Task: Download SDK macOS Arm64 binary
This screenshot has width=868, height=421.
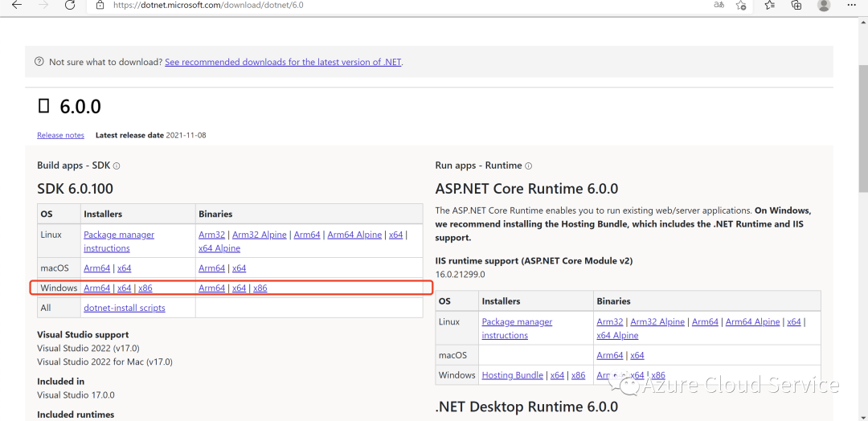Action: [x=211, y=268]
